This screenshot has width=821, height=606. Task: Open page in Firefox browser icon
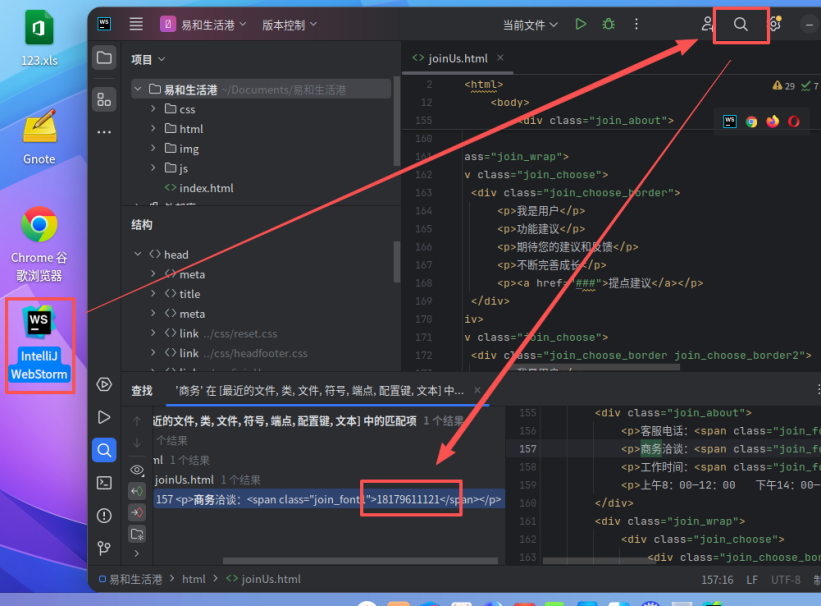click(x=773, y=122)
